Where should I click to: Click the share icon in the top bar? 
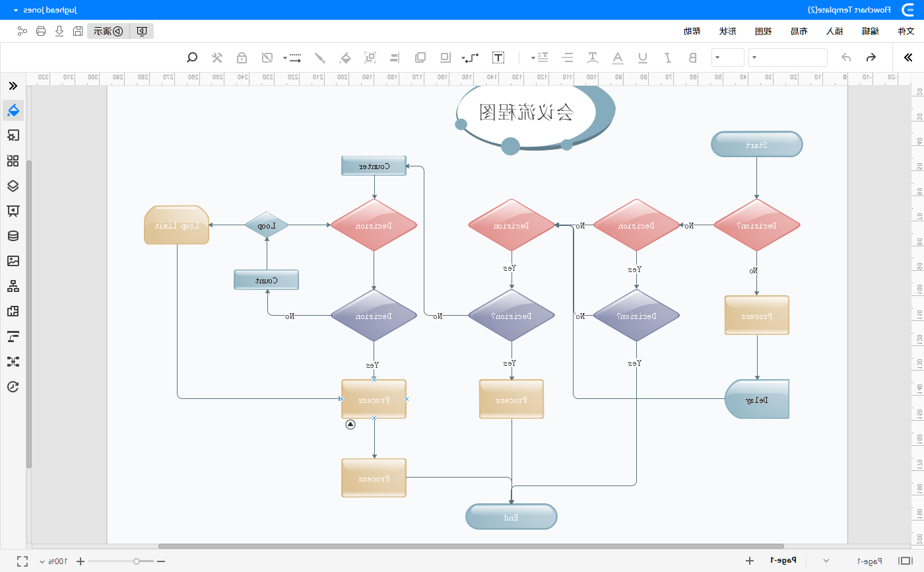tap(22, 31)
